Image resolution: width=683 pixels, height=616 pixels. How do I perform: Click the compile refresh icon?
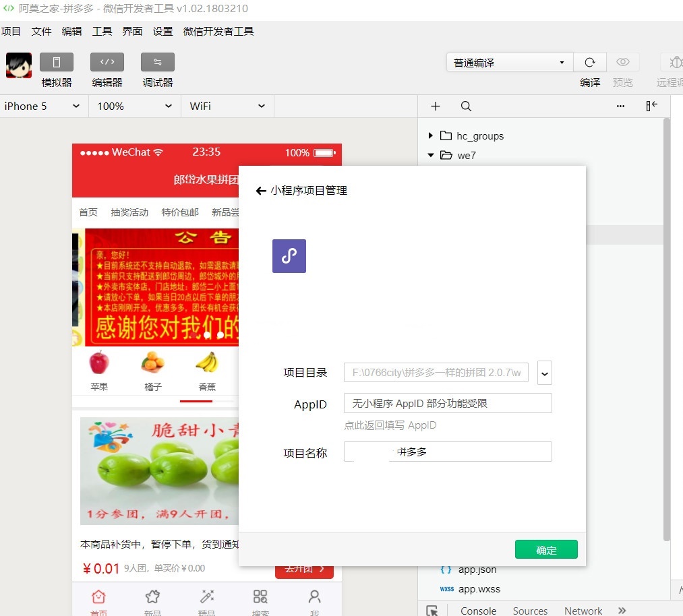[590, 63]
